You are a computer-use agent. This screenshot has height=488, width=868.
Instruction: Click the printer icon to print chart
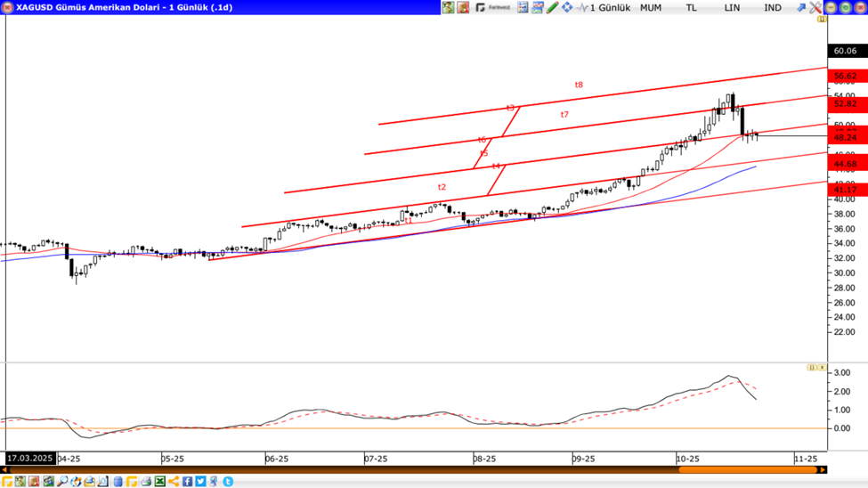pos(146,482)
